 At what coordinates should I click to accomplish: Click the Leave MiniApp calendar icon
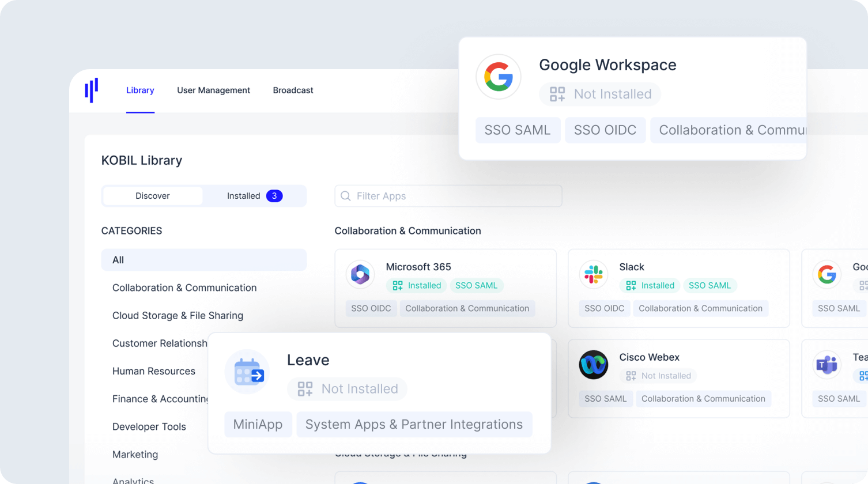point(247,372)
